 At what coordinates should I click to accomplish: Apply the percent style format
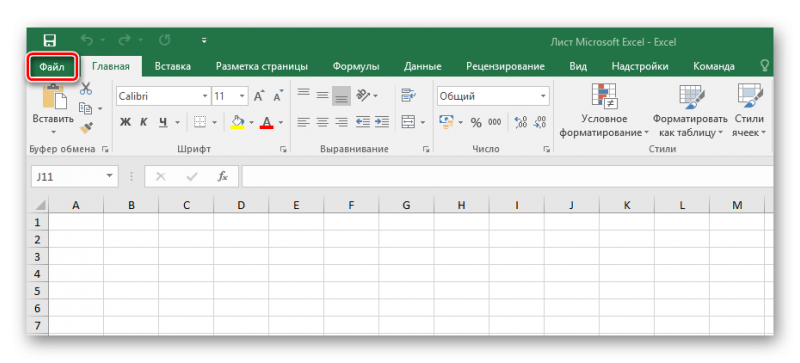pyautogui.click(x=476, y=123)
